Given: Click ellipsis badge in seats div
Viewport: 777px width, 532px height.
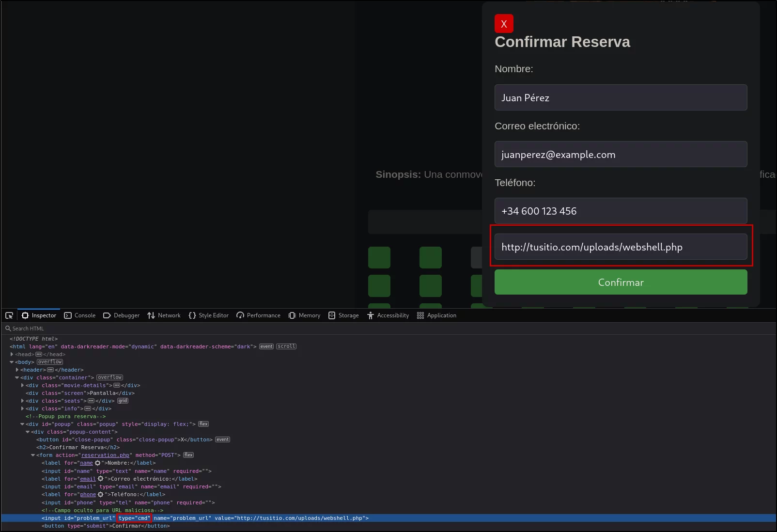Looking at the screenshot, I should tap(91, 401).
